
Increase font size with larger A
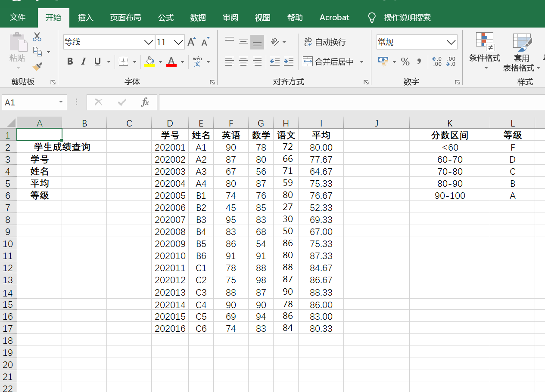point(192,42)
